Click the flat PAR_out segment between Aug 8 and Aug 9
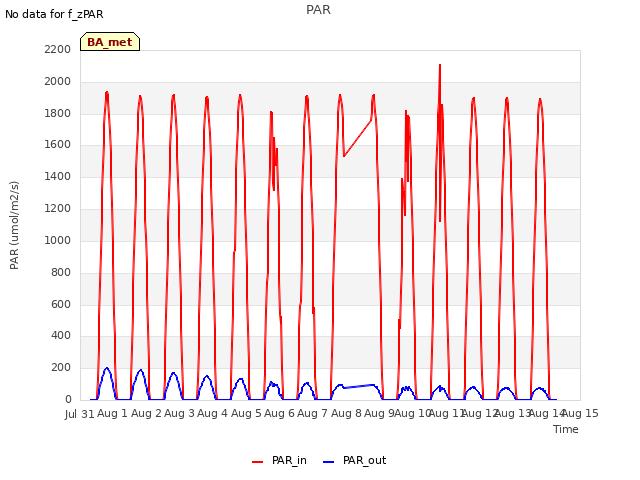This screenshot has height=480, width=640. (x=358, y=386)
